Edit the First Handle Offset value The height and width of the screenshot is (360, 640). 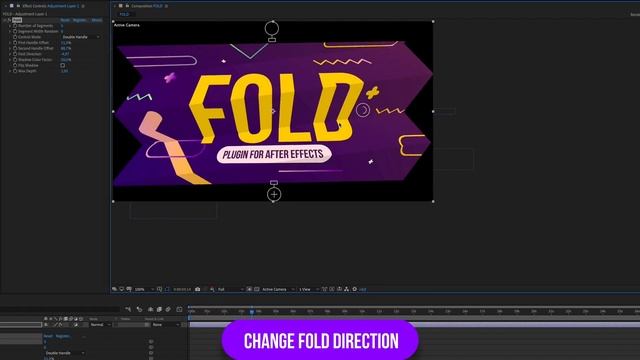tap(65, 43)
